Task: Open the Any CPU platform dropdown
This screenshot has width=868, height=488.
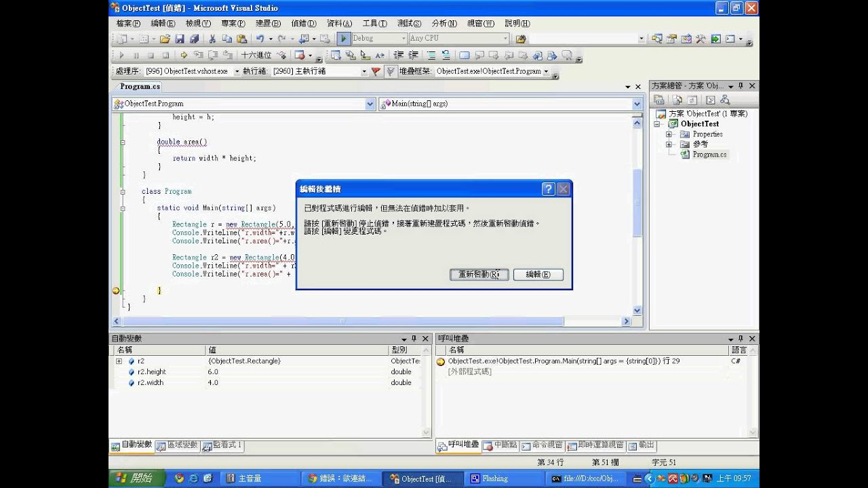Action: 505,39
